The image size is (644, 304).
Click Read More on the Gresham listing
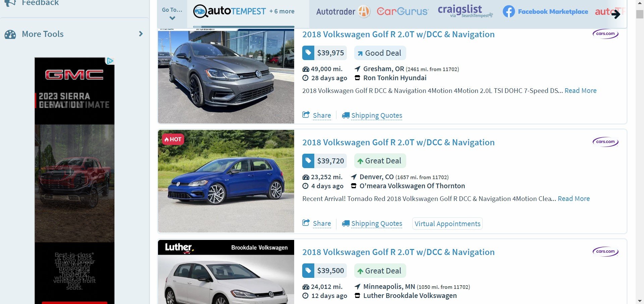point(581,90)
